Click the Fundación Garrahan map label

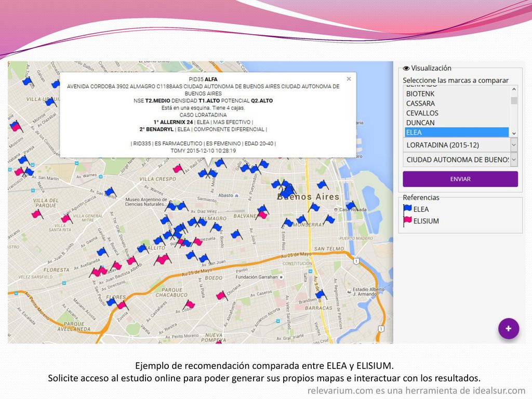click(x=257, y=277)
